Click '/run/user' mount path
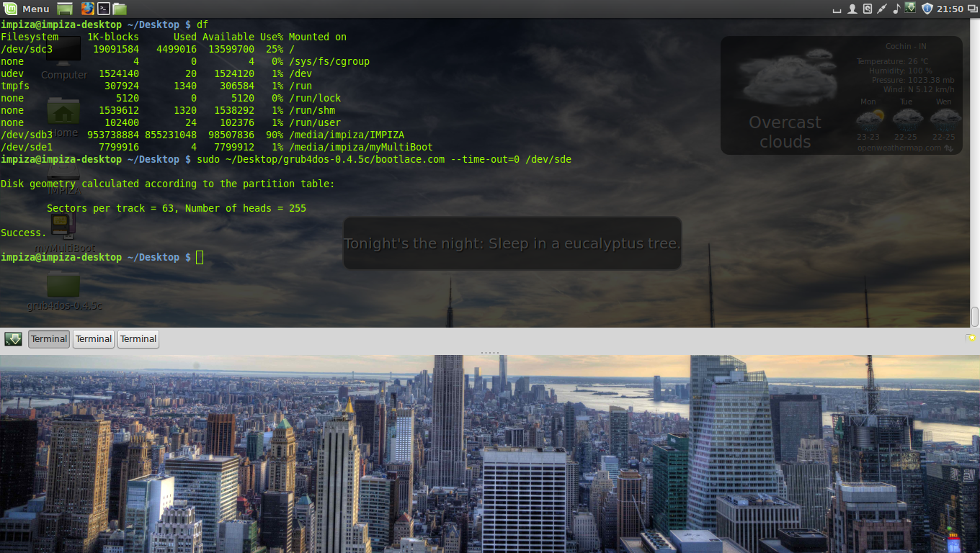980x553 pixels. point(315,122)
